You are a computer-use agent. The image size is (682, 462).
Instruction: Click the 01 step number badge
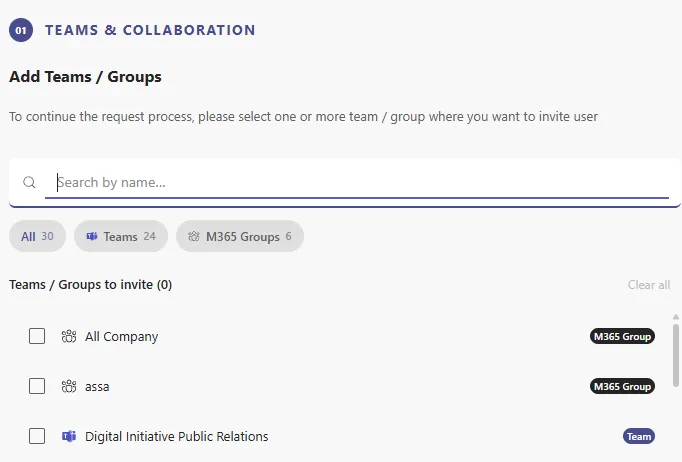21,30
